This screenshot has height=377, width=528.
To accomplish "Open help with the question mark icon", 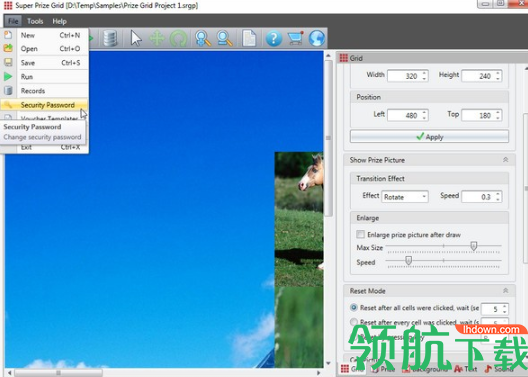I will (x=274, y=38).
